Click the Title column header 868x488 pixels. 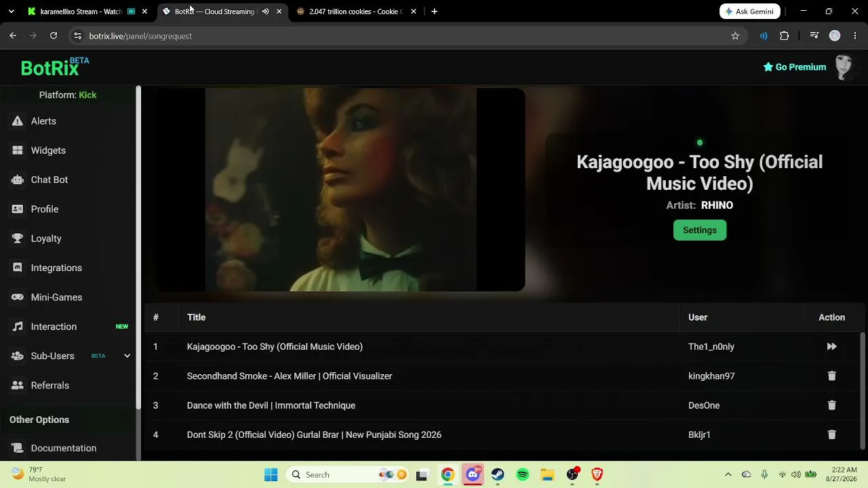196,317
